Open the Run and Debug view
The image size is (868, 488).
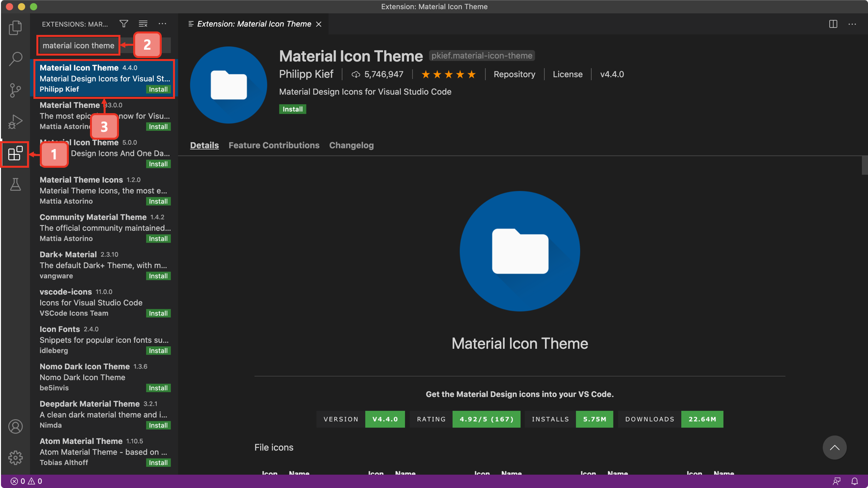(x=15, y=122)
